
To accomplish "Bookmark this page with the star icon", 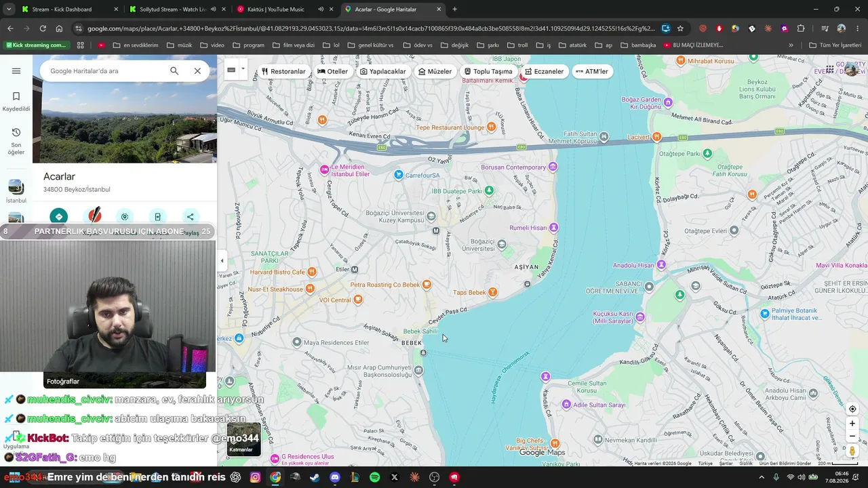I will tap(680, 28).
